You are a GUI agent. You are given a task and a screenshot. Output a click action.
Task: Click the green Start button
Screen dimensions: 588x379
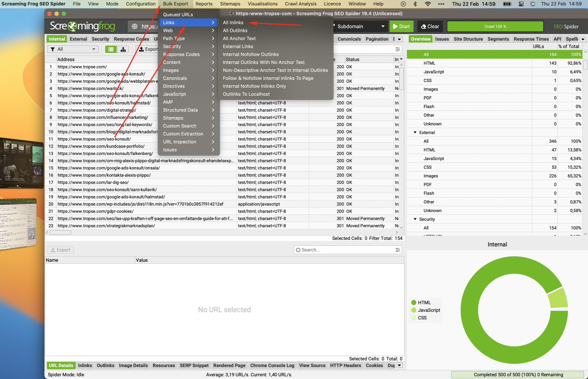401,26
